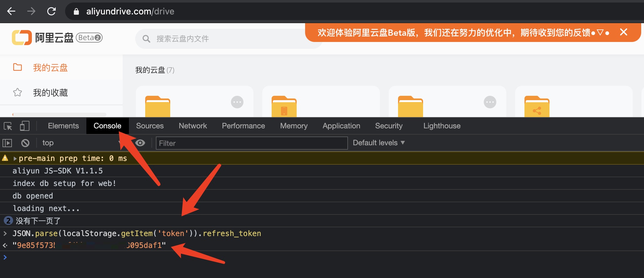Screen dimensions: 644x278
Task: Click the 'index db setup for web!' log line
Action: pos(64,183)
